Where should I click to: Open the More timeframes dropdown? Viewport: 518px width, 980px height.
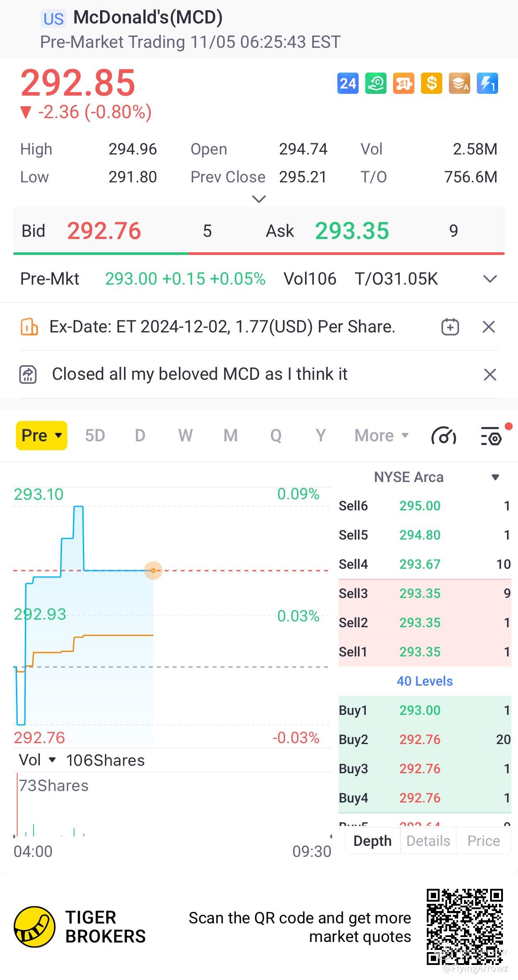381,436
